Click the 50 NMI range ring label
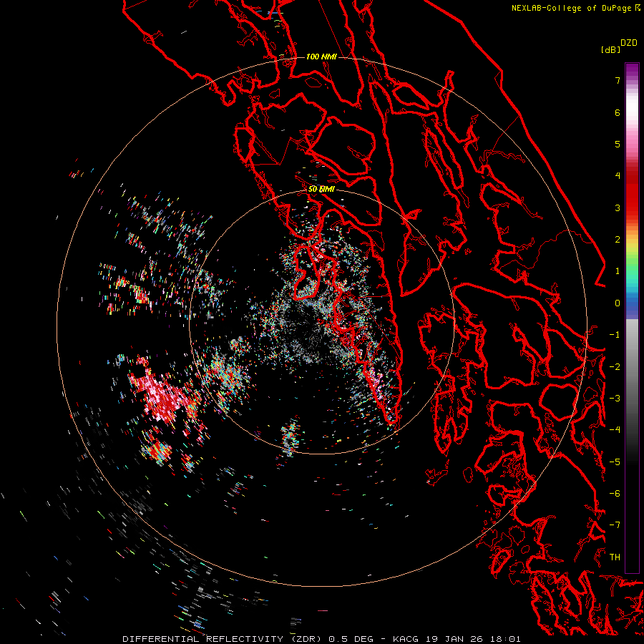The height and width of the screenshot is (644, 644). point(321,190)
